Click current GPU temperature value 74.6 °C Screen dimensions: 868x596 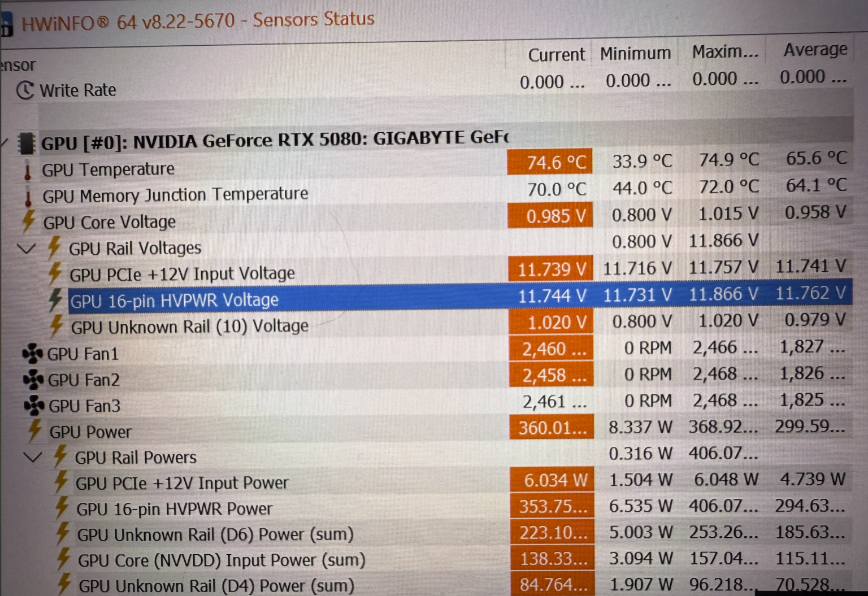(x=550, y=162)
